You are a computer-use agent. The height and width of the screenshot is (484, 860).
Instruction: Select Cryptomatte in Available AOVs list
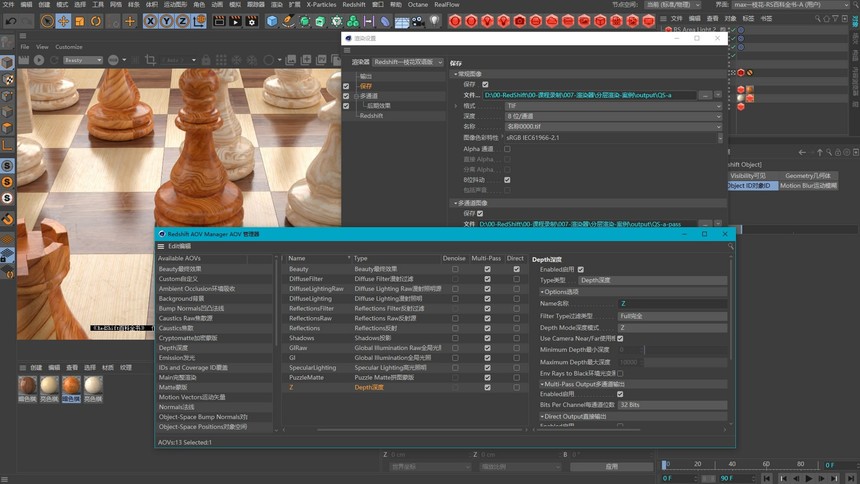[215, 338]
